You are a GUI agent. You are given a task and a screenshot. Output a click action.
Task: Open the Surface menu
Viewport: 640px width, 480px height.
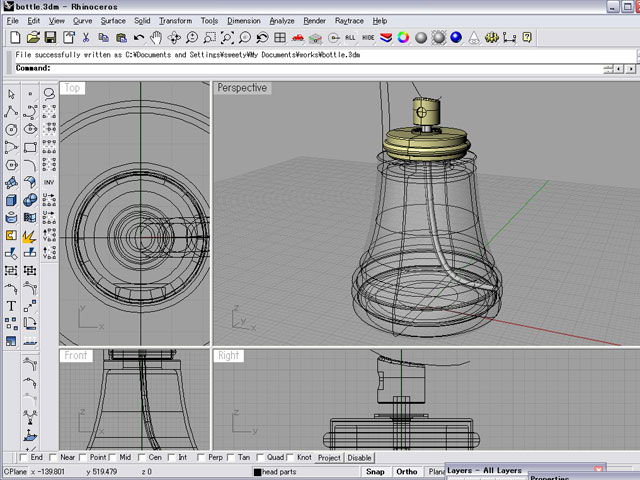coord(113,20)
